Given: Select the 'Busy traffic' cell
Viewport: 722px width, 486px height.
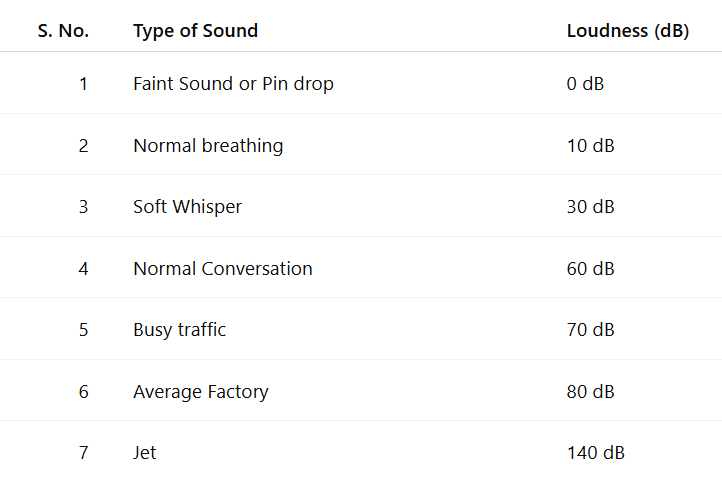Looking at the screenshot, I should coord(179,330).
